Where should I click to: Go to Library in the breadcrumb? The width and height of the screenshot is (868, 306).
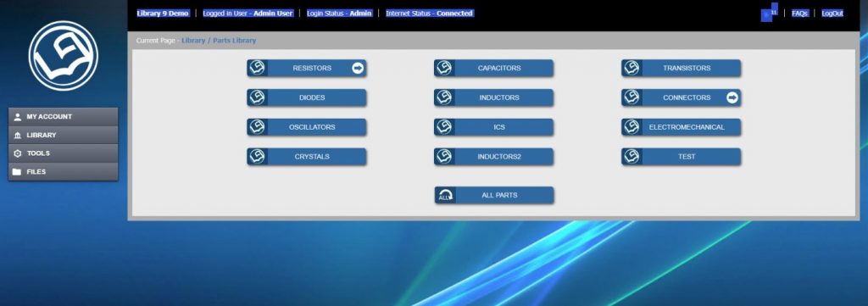point(193,41)
